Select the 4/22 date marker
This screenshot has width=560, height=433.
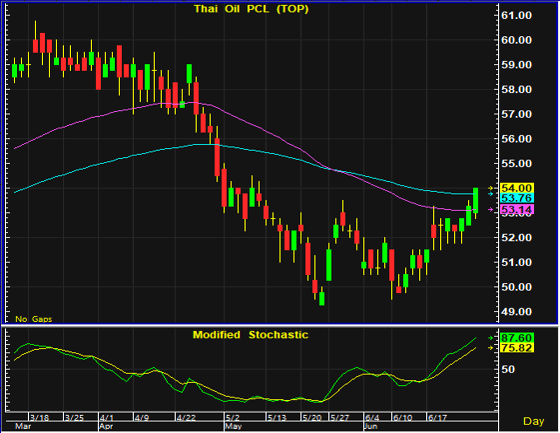pyautogui.click(x=186, y=418)
